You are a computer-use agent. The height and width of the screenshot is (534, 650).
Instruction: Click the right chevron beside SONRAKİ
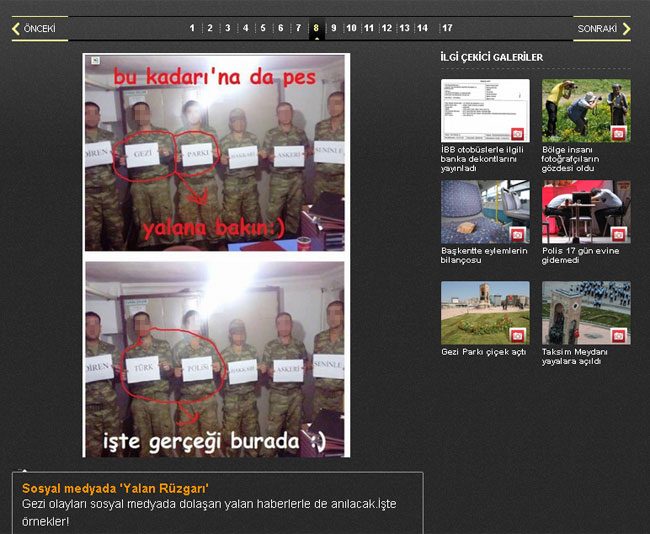click(x=626, y=29)
